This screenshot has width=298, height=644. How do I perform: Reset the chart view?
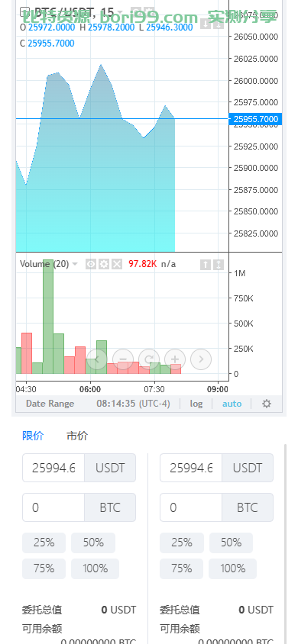click(149, 359)
